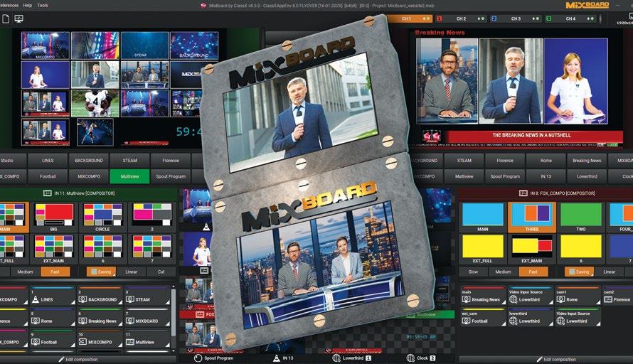Click the mixer icon in slot 10 MIXCOMPO
Image resolution: width=633 pixels, height=364 pixels.
[x=83, y=342]
